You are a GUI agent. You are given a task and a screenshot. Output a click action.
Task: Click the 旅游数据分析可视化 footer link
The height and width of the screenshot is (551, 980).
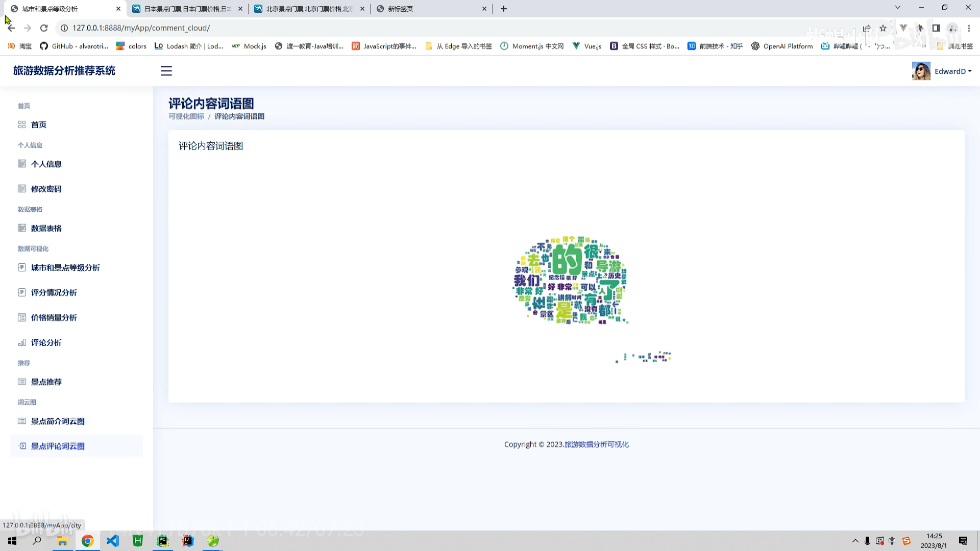596,444
